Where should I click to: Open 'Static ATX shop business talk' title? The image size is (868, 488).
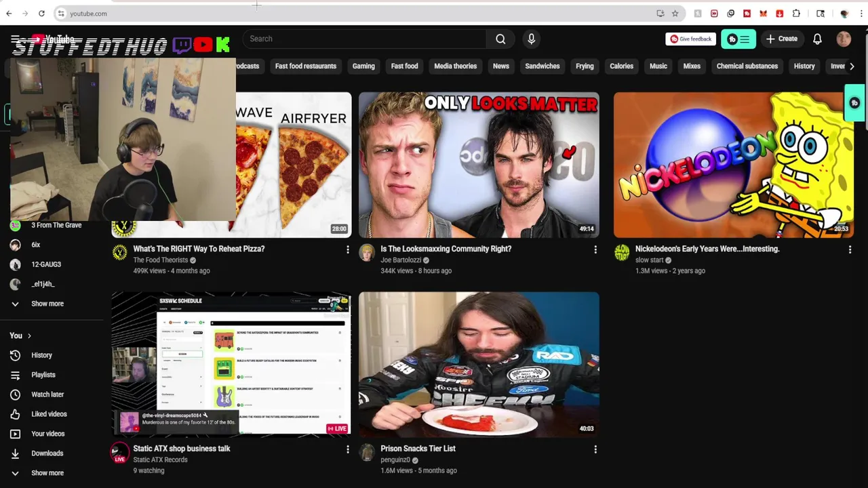[182, 449]
